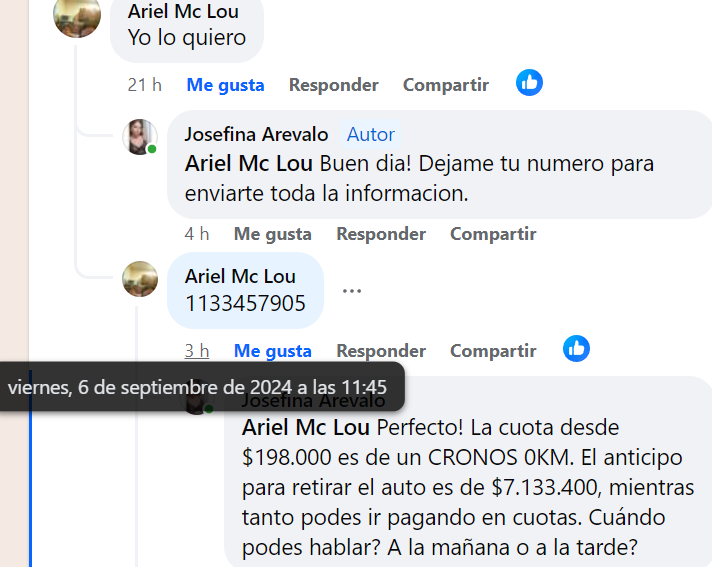Toggle 'Me gusta' on Josefina's 4 h reply

[272, 234]
